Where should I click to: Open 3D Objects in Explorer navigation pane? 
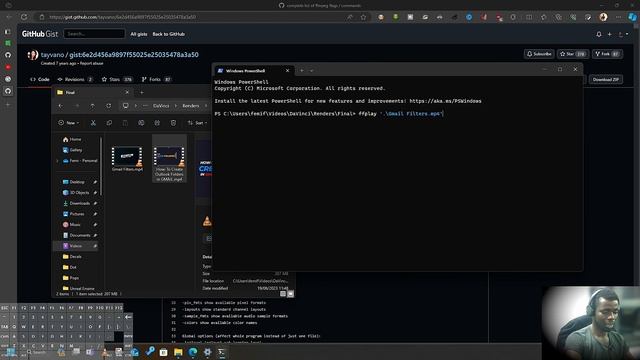point(77,192)
